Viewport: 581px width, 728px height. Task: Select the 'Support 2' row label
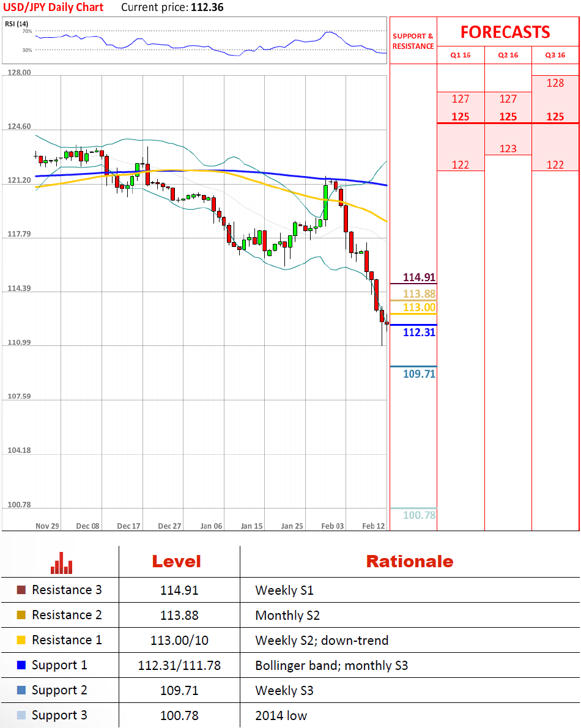[59, 690]
